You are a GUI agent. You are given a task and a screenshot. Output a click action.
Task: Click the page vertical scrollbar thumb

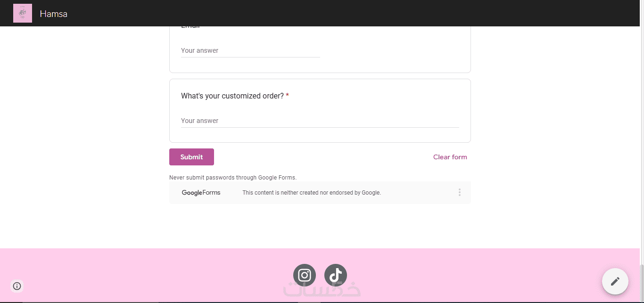pos(642,283)
